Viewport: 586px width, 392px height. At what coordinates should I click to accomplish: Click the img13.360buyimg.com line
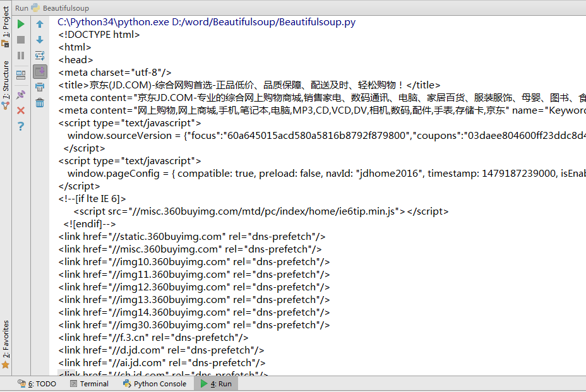tap(194, 300)
